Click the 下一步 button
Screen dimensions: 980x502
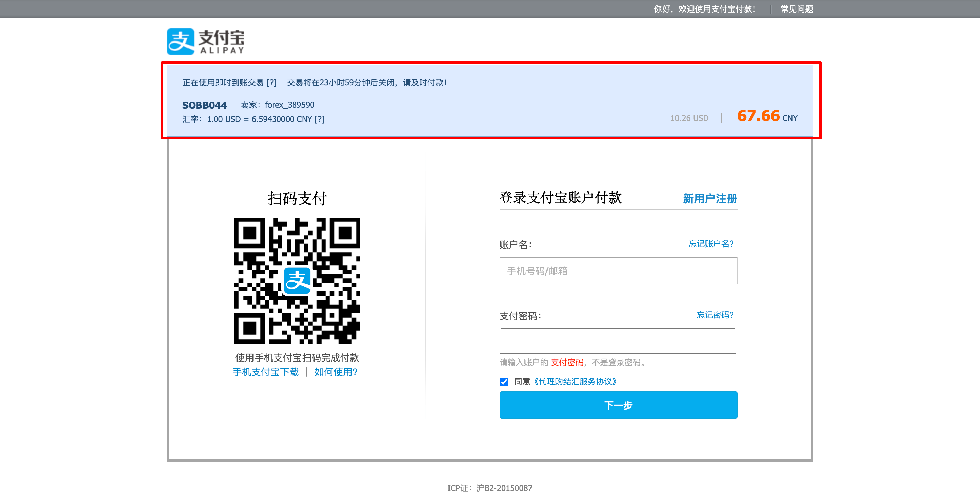point(618,405)
